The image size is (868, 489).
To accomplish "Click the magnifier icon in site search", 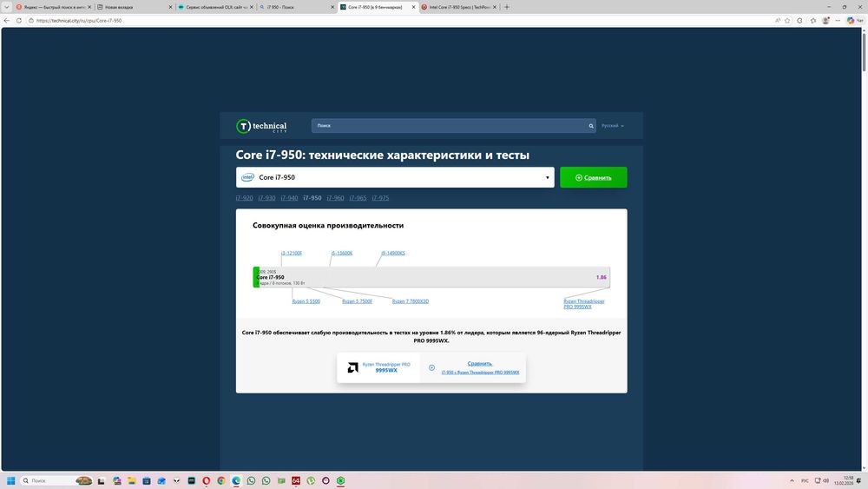I will (x=590, y=126).
